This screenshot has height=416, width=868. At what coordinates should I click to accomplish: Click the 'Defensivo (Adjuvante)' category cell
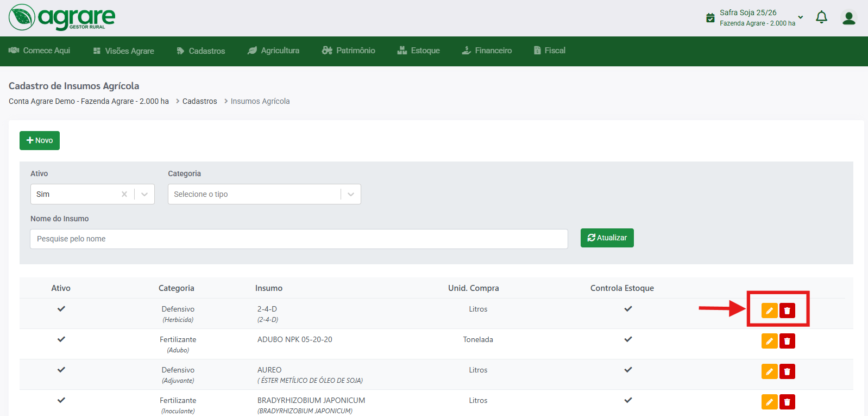[x=178, y=375]
